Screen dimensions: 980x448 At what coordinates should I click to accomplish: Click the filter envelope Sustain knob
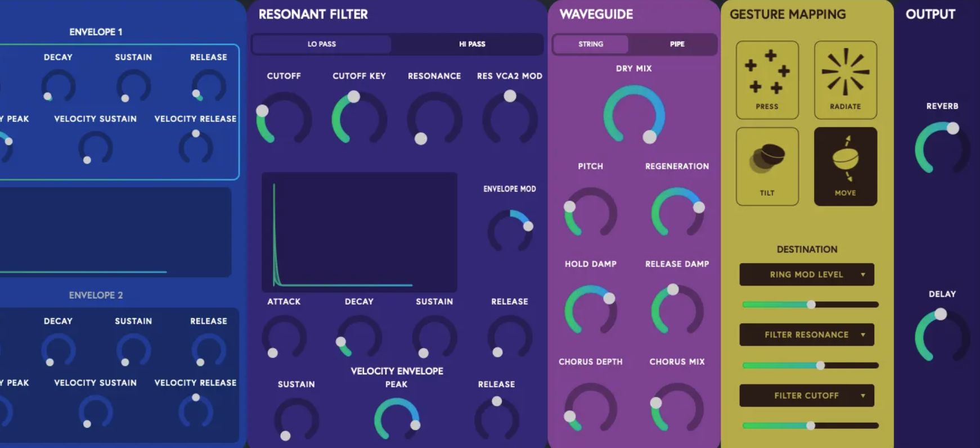click(434, 338)
